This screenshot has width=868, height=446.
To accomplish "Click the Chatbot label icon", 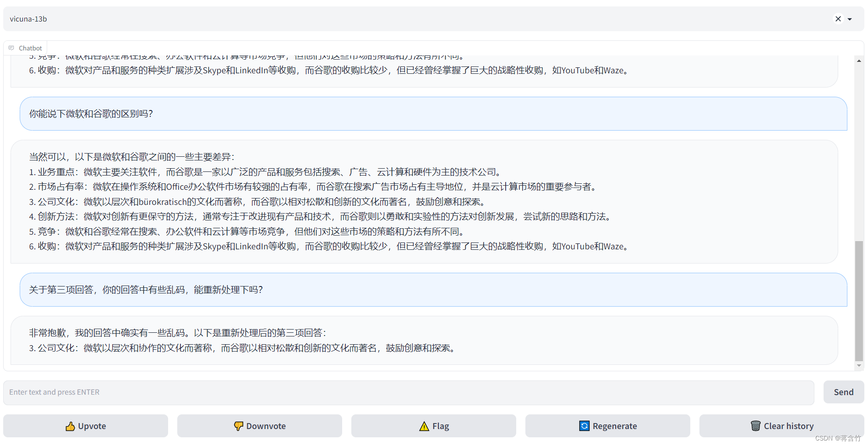I will [11, 48].
